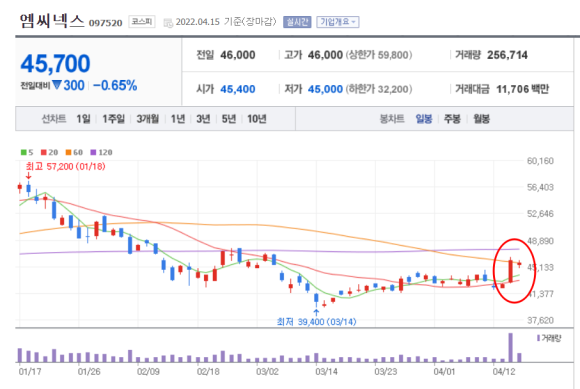Click the 37,620 price axis label
Image resolution: width=580 pixels, height=389 pixels.
[540, 320]
